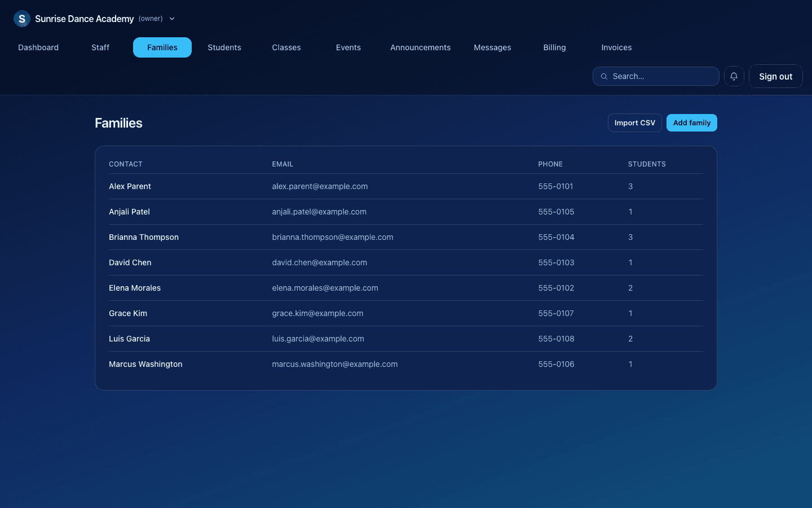The height and width of the screenshot is (508, 812).
Task: Click email brianna.thompson@example.com
Action: [x=333, y=237]
